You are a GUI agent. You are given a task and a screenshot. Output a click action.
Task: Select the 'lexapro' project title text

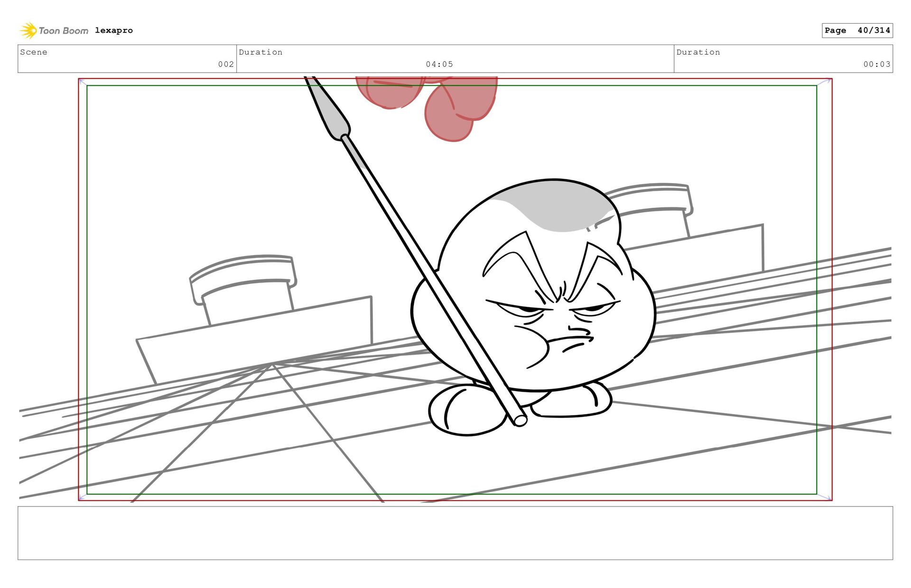tap(114, 30)
